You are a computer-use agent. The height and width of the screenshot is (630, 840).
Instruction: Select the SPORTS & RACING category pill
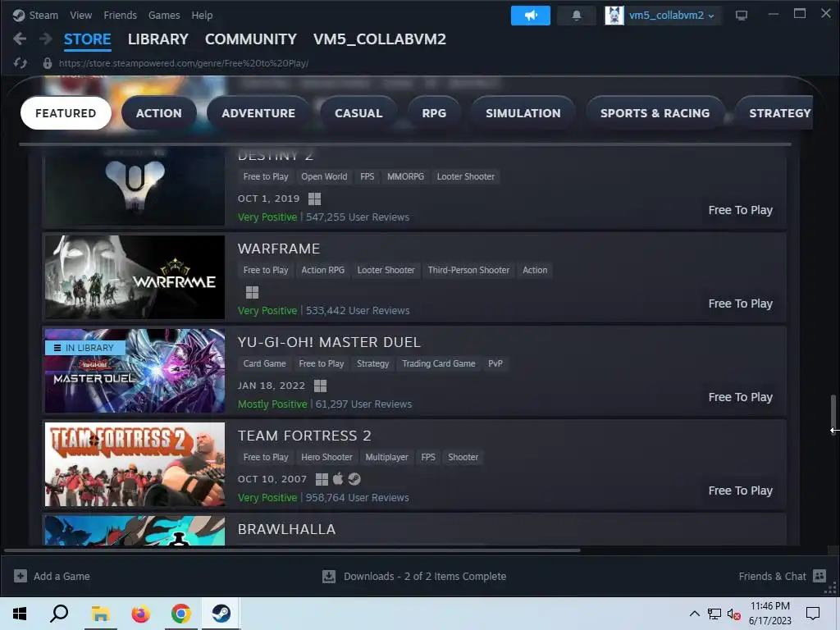[x=655, y=113]
